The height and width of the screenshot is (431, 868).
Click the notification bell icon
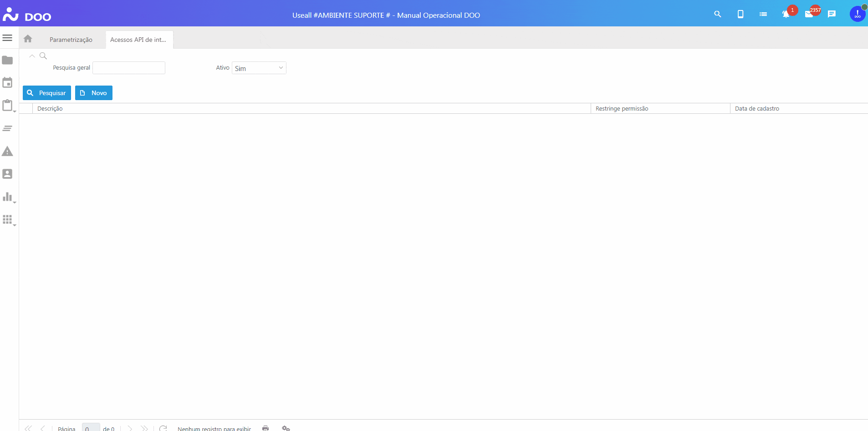(786, 14)
